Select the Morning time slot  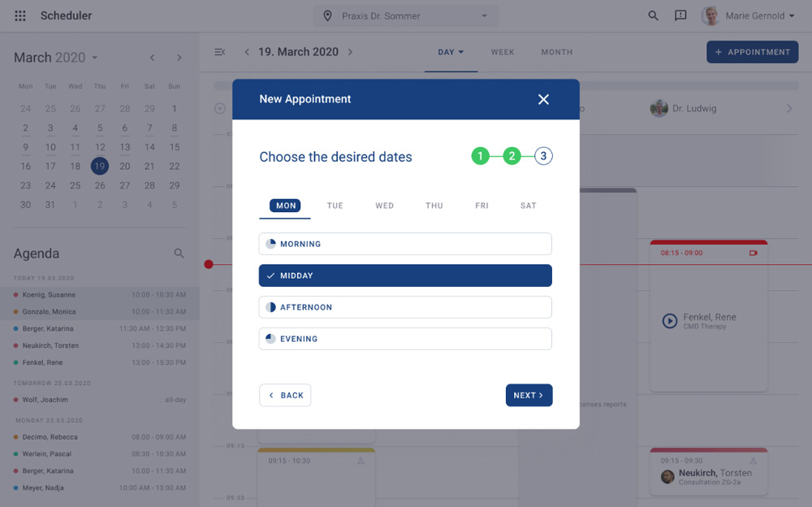405,244
